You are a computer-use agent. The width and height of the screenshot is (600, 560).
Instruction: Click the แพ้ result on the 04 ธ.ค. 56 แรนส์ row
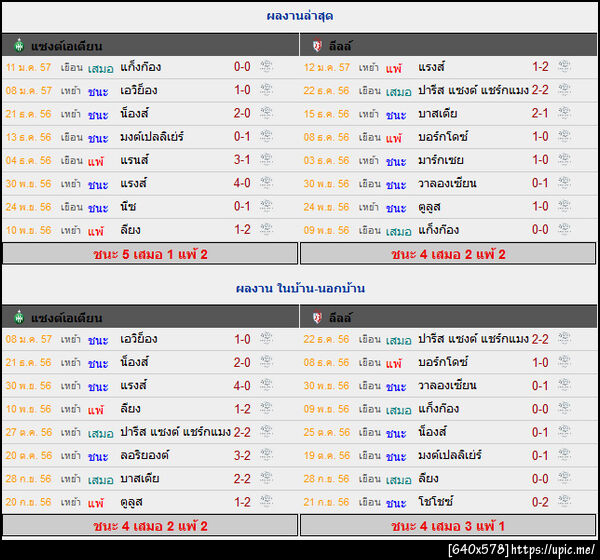tap(96, 161)
